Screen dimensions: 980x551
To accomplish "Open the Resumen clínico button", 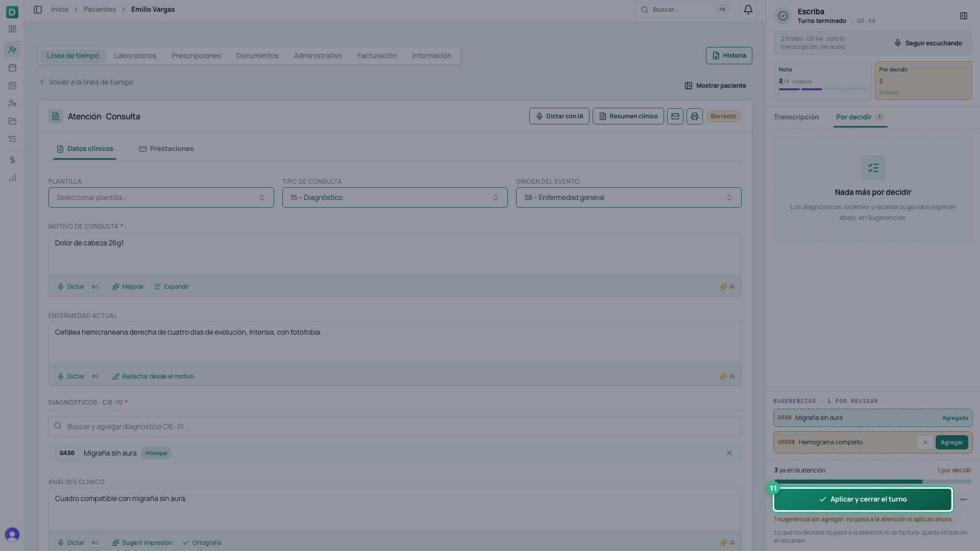I will pos(628,116).
